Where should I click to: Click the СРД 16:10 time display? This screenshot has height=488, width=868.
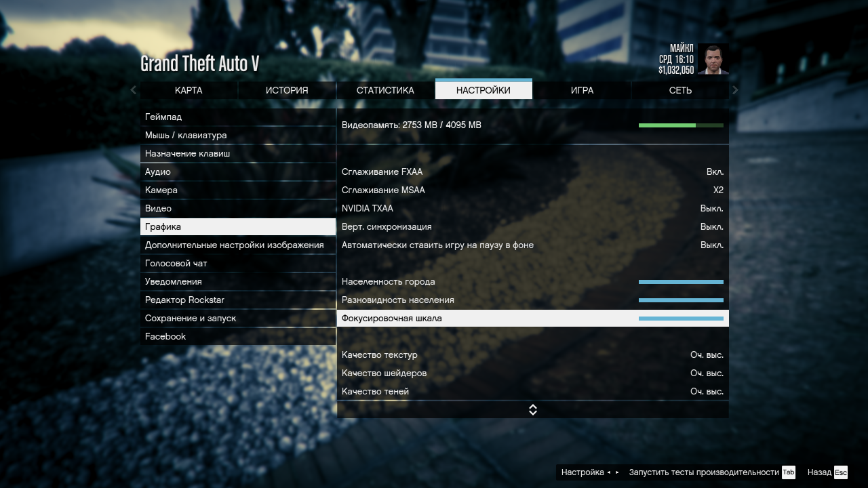pyautogui.click(x=676, y=60)
